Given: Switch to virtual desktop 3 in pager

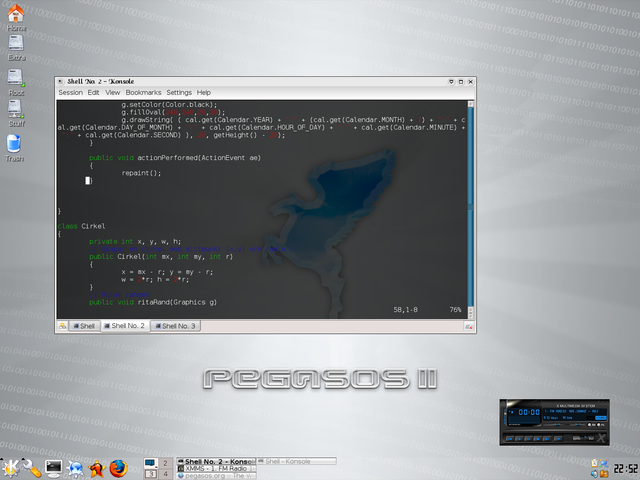Looking at the screenshot, I should tap(151, 474).
